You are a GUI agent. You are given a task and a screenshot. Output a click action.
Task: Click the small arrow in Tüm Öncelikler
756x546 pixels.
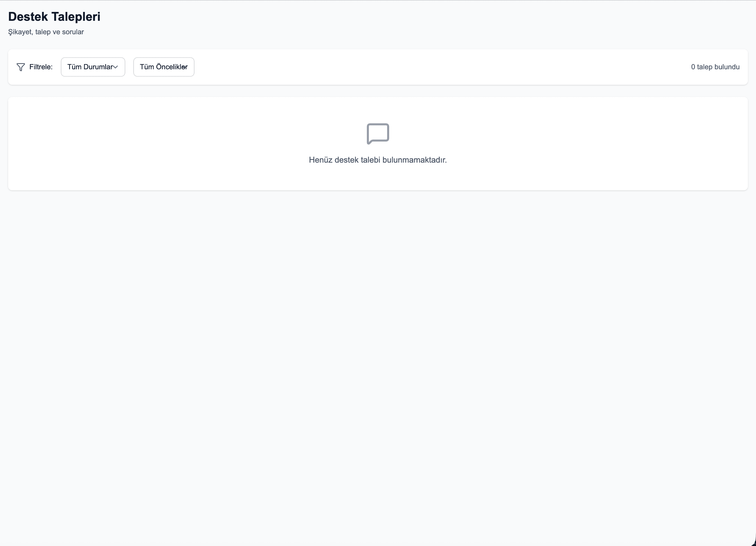[x=184, y=67]
